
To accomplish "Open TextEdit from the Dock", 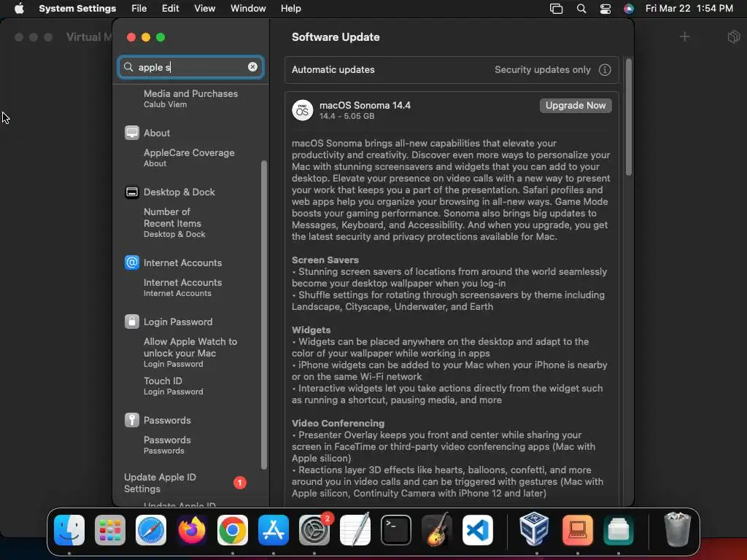I will tap(355, 529).
